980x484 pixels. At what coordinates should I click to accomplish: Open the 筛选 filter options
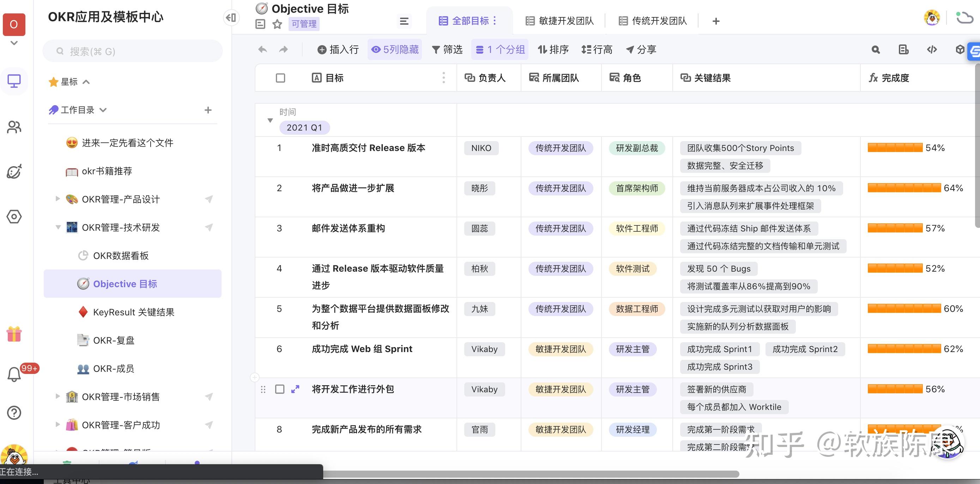click(447, 49)
